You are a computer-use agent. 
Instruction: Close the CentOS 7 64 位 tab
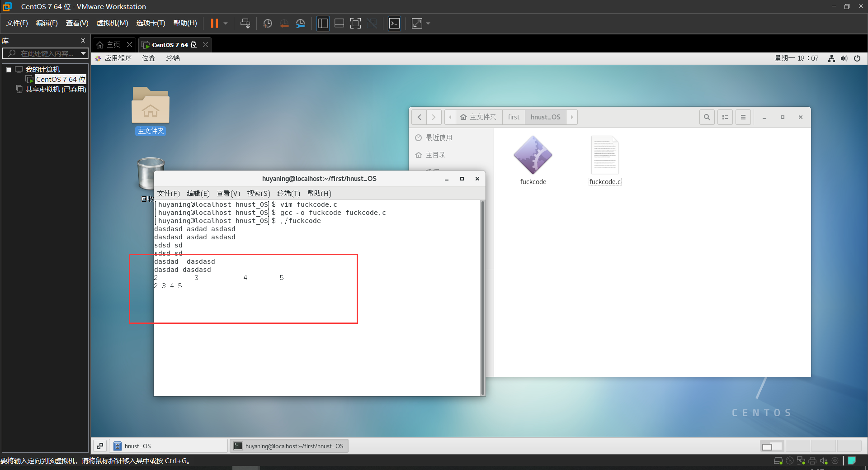pyautogui.click(x=205, y=44)
